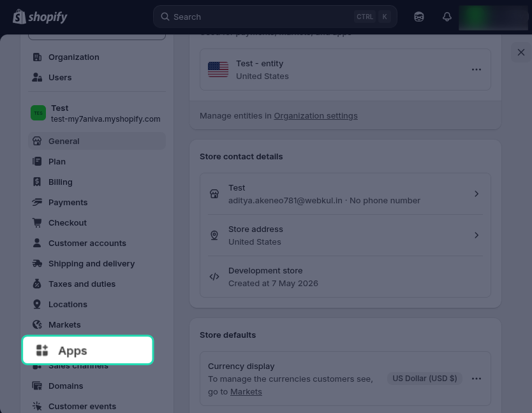Image resolution: width=532 pixels, height=413 pixels.
Task: Click the Users icon
Action: tap(37, 77)
